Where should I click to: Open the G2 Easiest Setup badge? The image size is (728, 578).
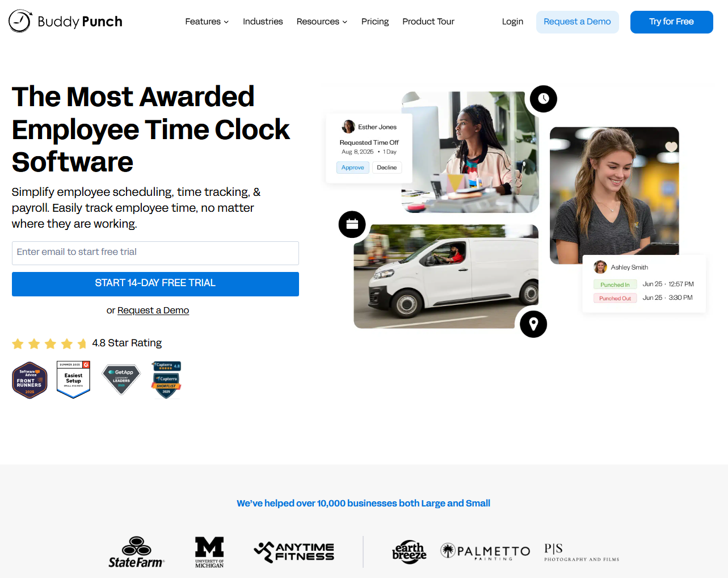(74, 380)
